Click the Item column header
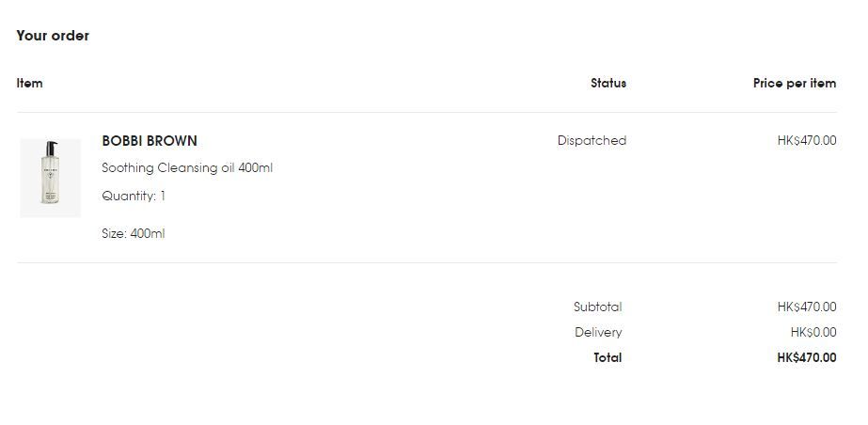Screen dimensions: 868x425 tap(30, 84)
